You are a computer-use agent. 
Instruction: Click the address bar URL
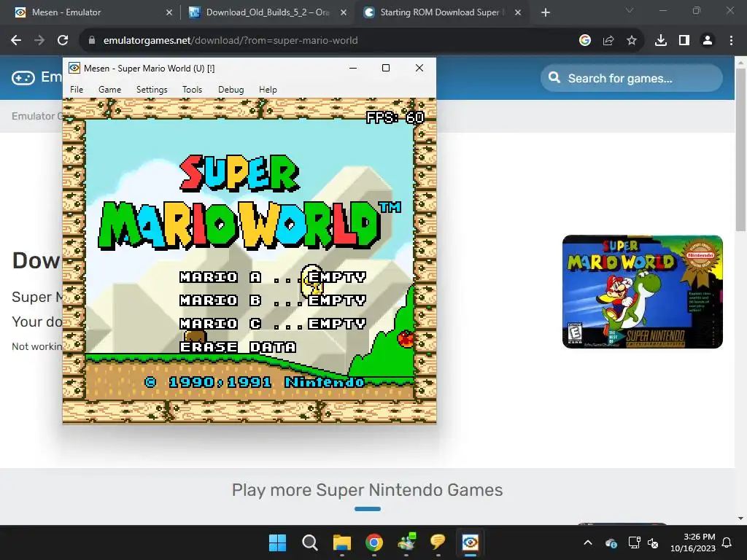tap(231, 41)
